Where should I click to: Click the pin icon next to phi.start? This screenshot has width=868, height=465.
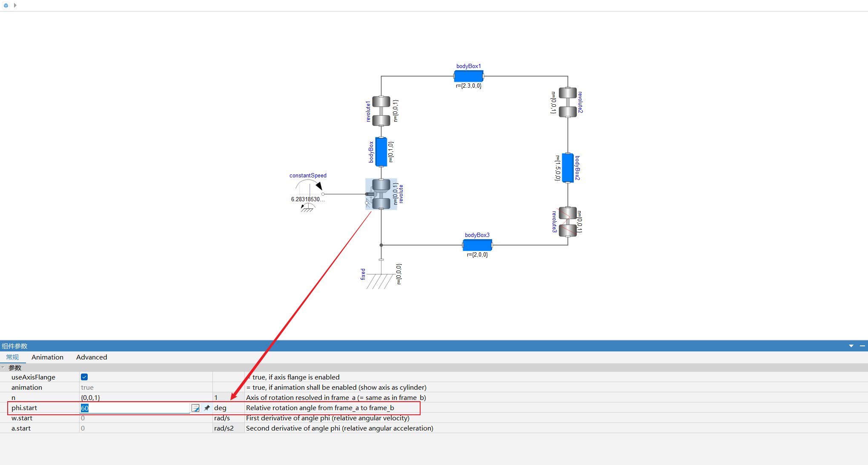click(207, 408)
